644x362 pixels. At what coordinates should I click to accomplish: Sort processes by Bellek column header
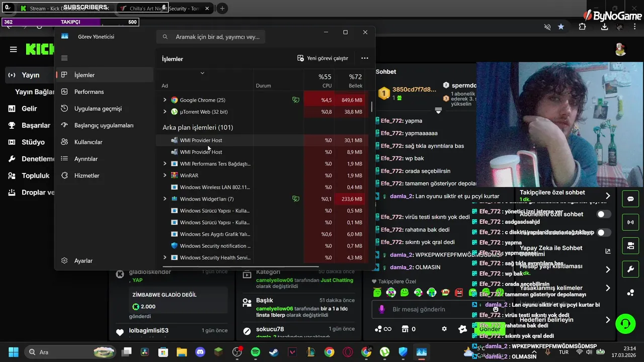coord(350,80)
